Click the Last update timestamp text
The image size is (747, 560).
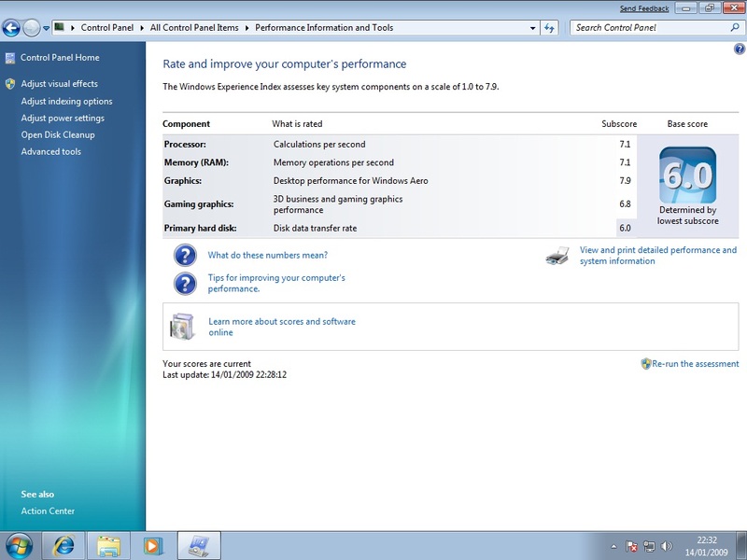click(225, 375)
